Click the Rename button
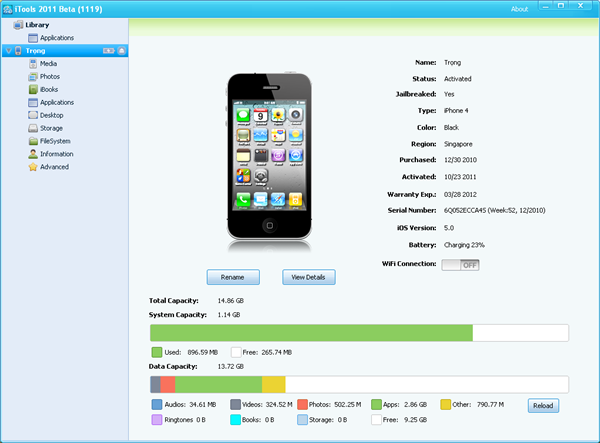 pos(233,277)
